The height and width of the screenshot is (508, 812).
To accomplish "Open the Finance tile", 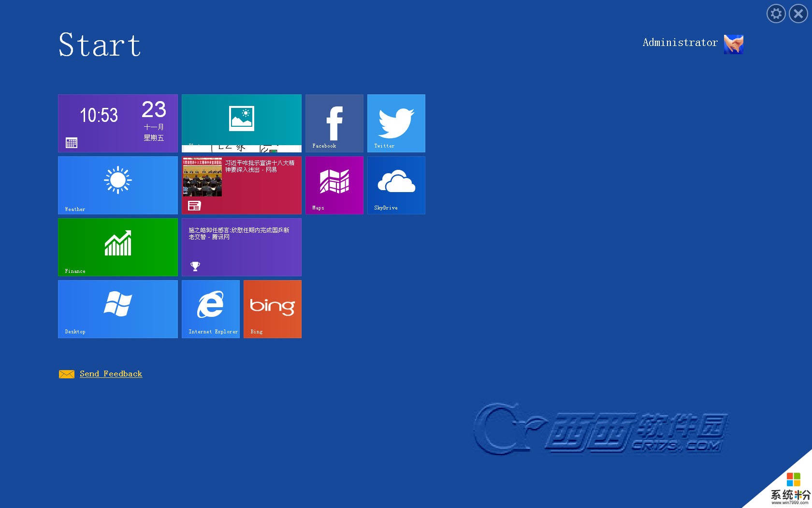I will tap(117, 247).
